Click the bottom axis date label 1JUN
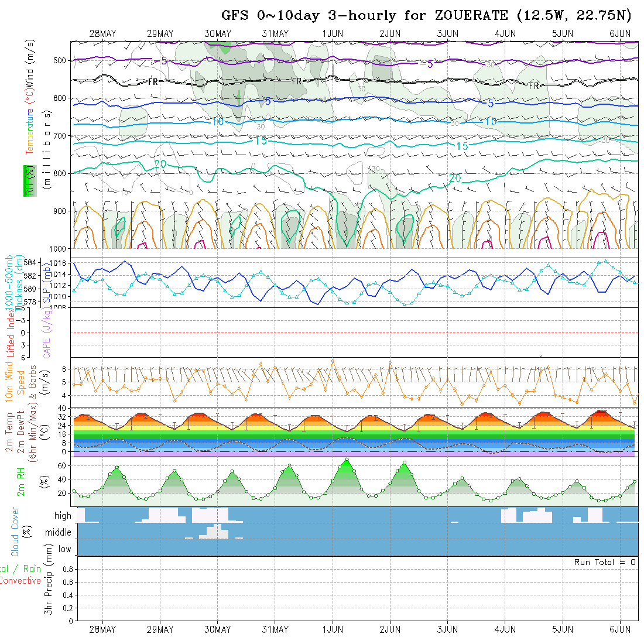Screen dimensions: 644x644 click(333, 629)
